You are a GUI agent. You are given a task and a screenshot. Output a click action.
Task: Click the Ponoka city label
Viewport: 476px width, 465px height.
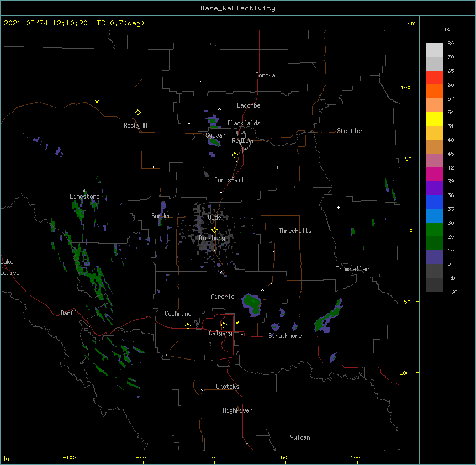click(265, 75)
